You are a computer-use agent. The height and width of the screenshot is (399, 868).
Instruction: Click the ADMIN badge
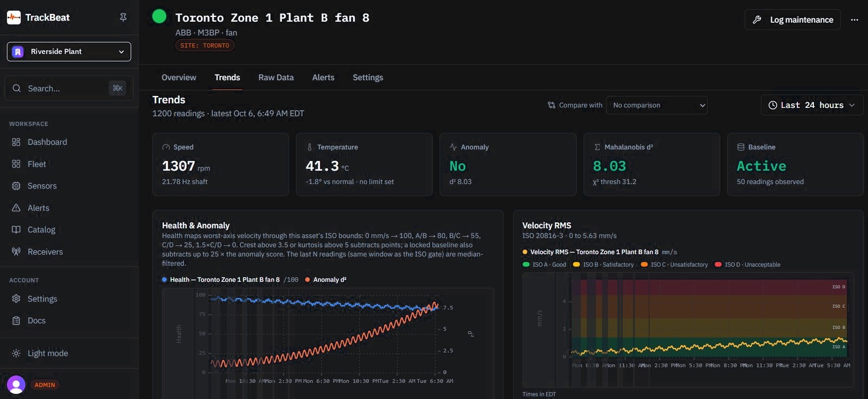45,385
